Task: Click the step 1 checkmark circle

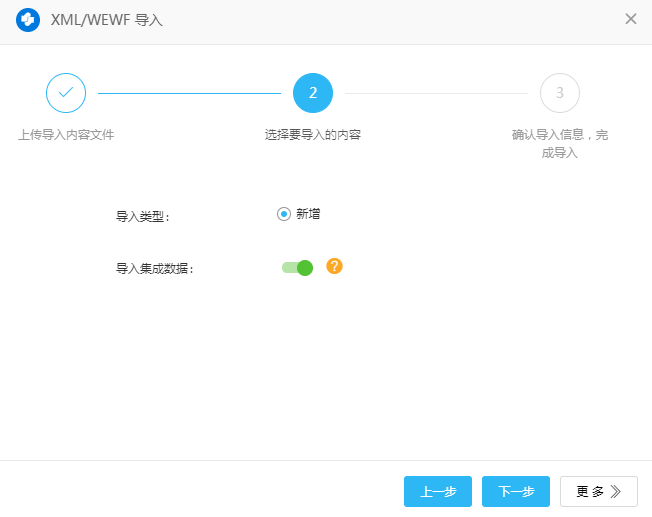Action: click(x=66, y=93)
